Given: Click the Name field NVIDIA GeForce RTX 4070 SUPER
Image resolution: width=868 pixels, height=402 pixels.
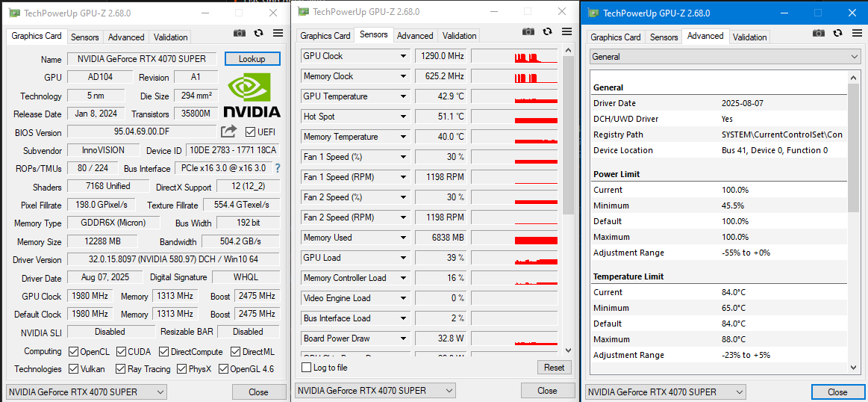Looking at the screenshot, I should coord(143,59).
